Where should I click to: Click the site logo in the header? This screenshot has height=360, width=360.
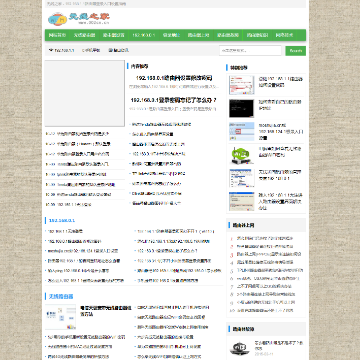point(79,19)
